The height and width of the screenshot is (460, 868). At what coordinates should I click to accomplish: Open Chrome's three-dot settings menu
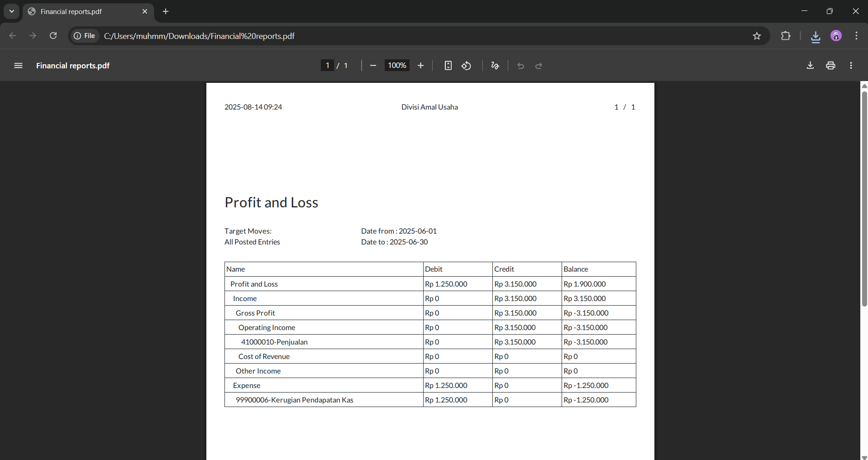(x=856, y=36)
